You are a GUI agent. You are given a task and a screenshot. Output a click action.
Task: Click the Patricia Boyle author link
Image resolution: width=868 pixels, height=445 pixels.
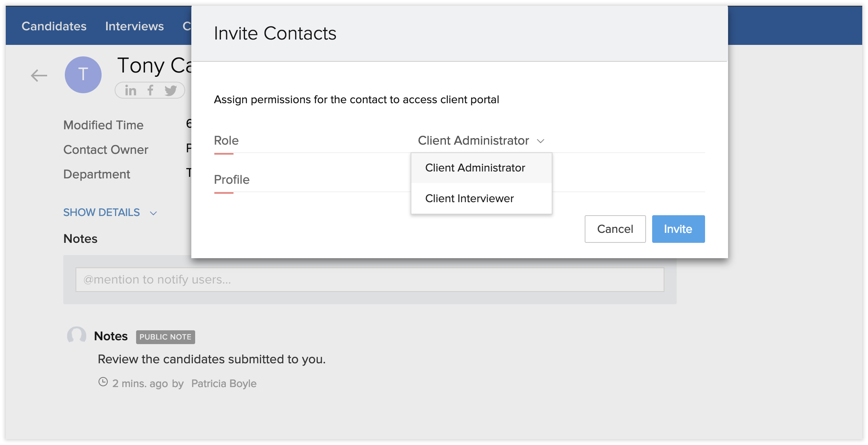click(x=224, y=383)
